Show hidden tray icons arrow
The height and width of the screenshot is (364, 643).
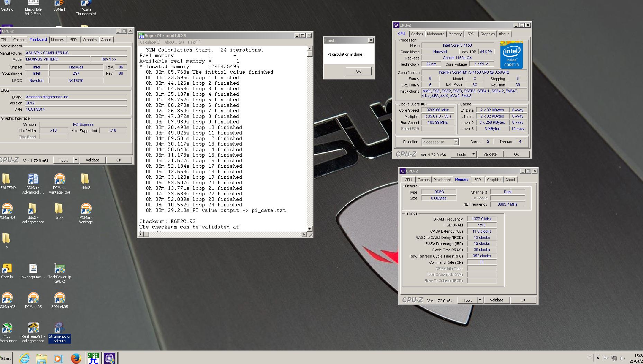tap(598, 358)
